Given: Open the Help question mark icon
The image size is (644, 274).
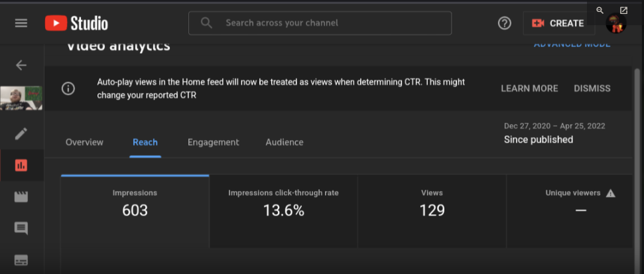Looking at the screenshot, I should click(x=504, y=23).
